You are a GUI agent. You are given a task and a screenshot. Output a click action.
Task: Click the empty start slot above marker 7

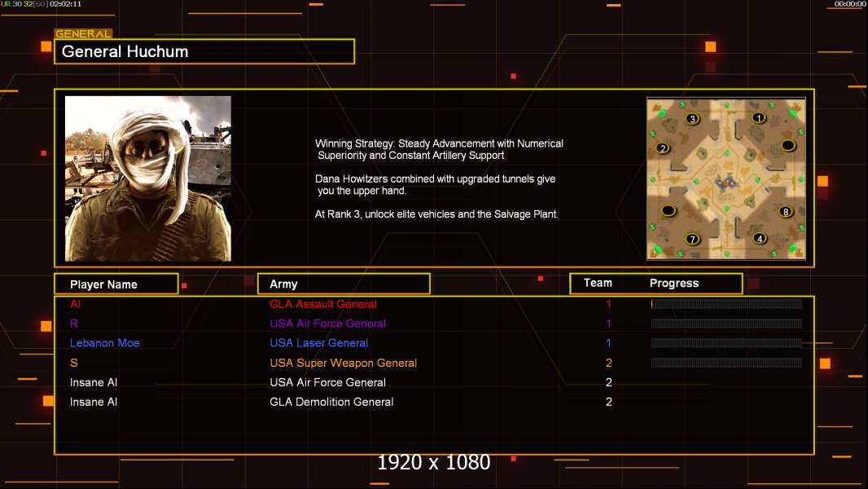[669, 210]
